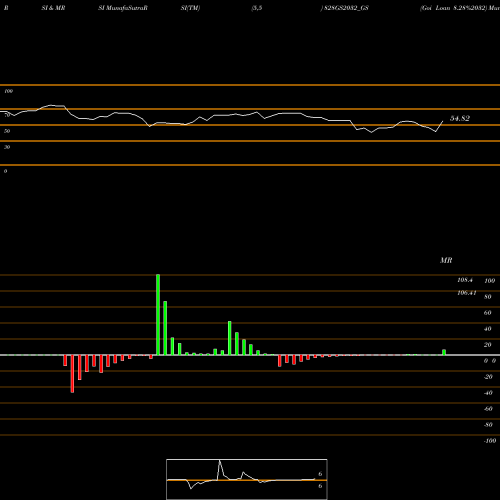Click the MR axis label -40

(x=488, y=393)
